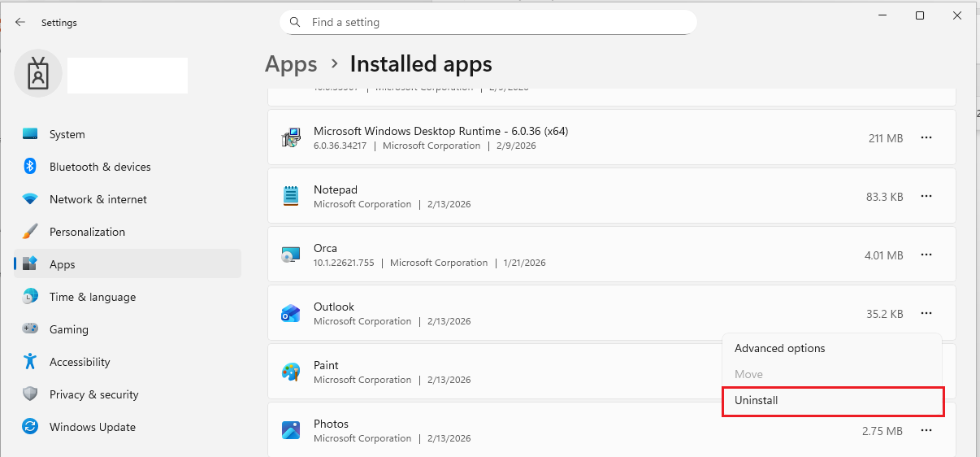Go to Accessibility settings
The image size is (980, 457).
tap(128, 362)
